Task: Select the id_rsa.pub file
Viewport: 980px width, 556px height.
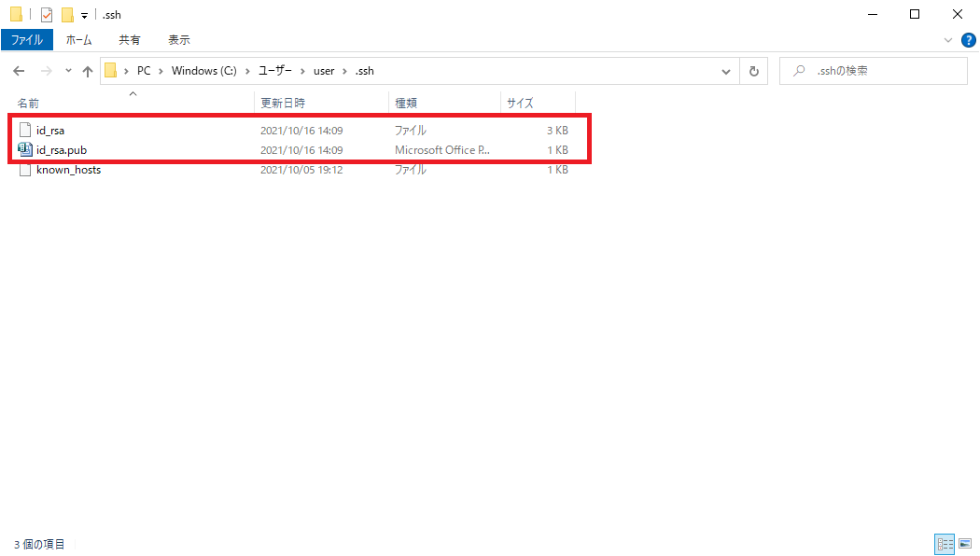Action: (x=62, y=150)
